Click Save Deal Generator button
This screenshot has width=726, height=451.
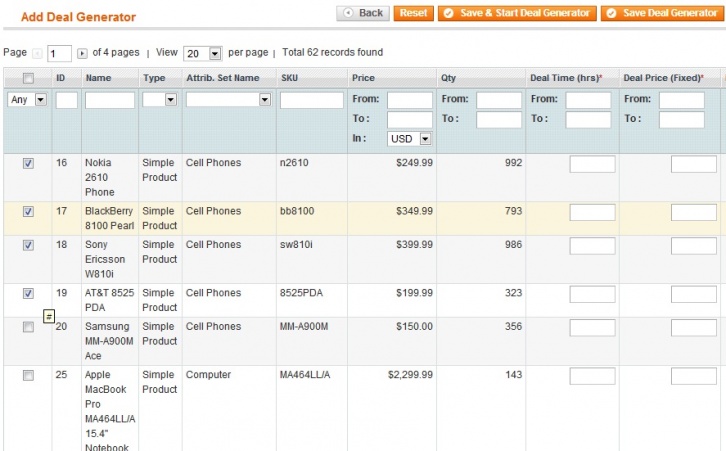(x=663, y=13)
